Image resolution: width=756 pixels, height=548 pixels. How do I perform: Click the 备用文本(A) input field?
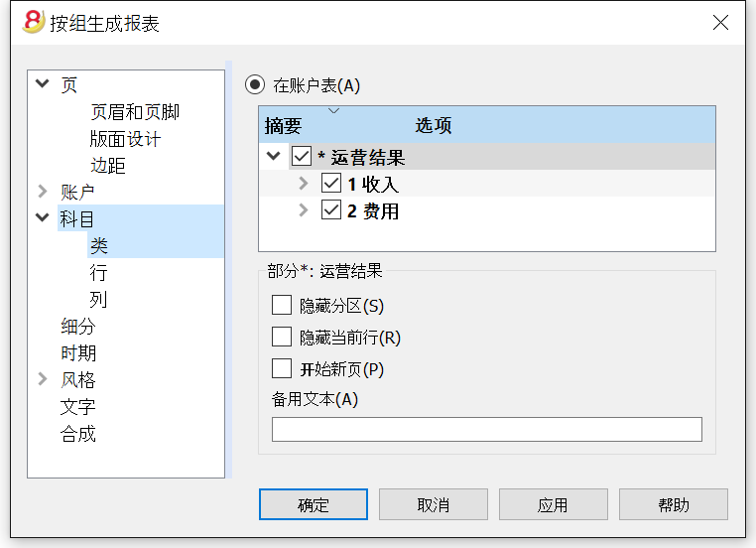(487, 429)
